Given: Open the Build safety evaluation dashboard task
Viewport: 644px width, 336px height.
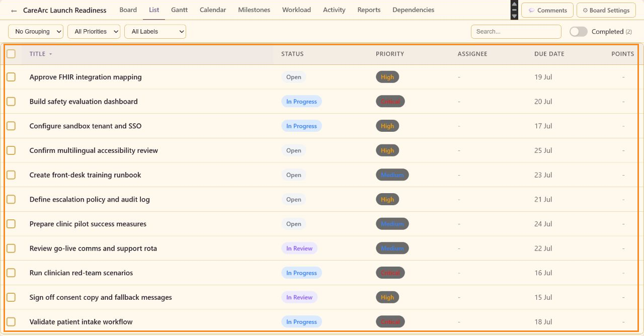Looking at the screenshot, I should tap(84, 102).
